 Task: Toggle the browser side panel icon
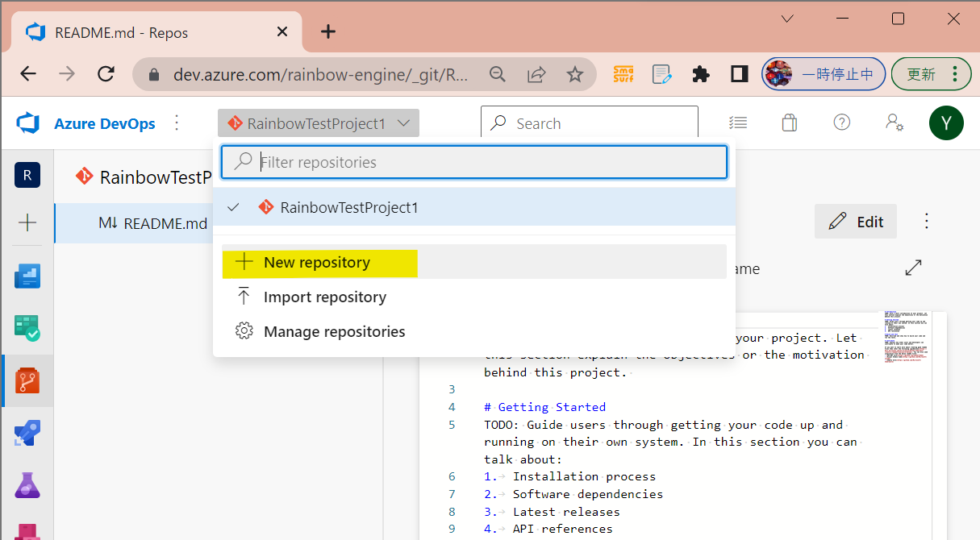coord(739,74)
